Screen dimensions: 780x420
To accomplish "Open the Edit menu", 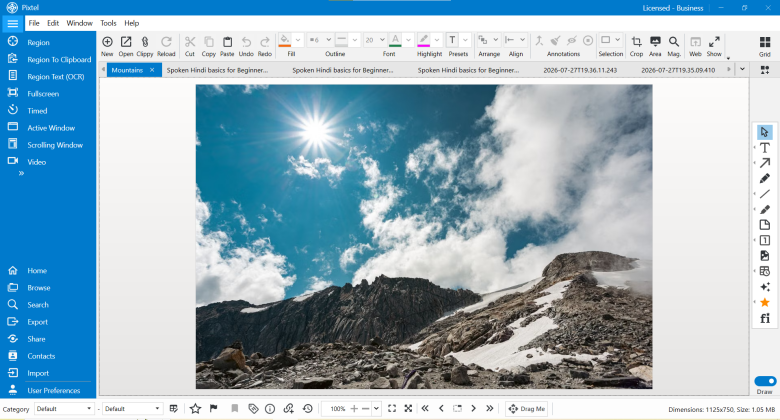I will pyautogui.click(x=53, y=23).
